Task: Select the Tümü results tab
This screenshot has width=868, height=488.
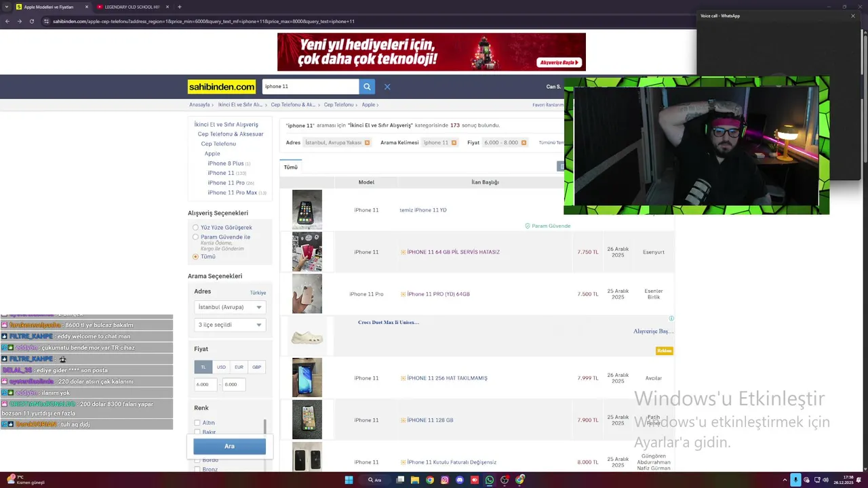Action: point(291,167)
